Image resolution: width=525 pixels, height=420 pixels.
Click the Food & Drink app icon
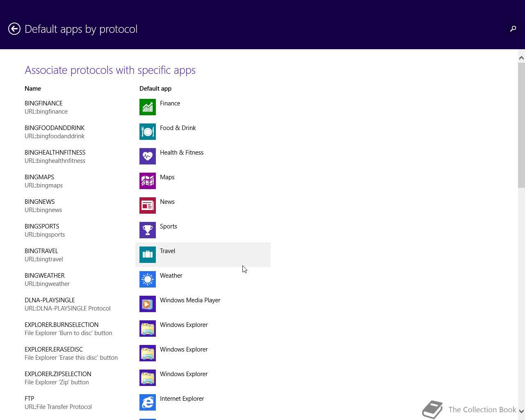point(148,132)
